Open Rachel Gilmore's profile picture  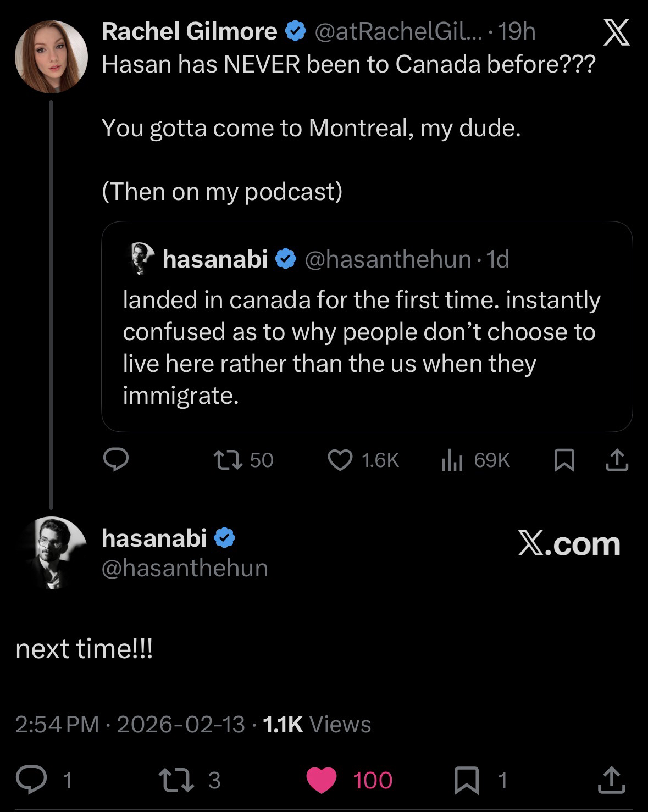[x=52, y=57]
